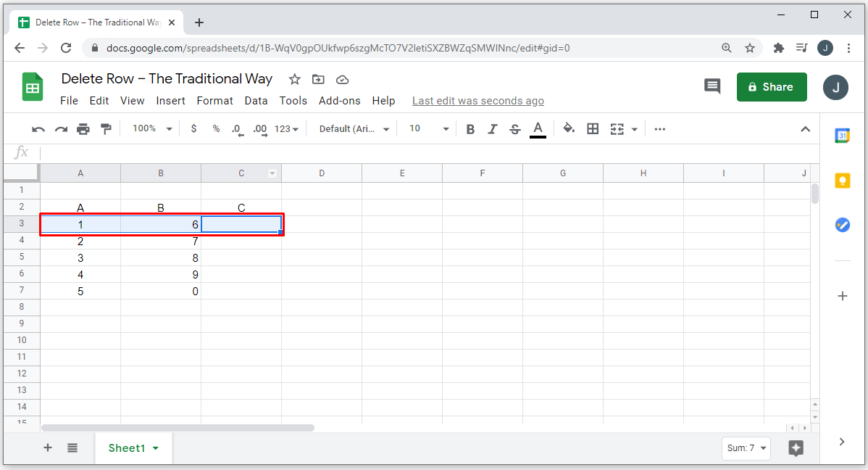Click the Print icon
The height and width of the screenshot is (470, 868).
click(83, 129)
